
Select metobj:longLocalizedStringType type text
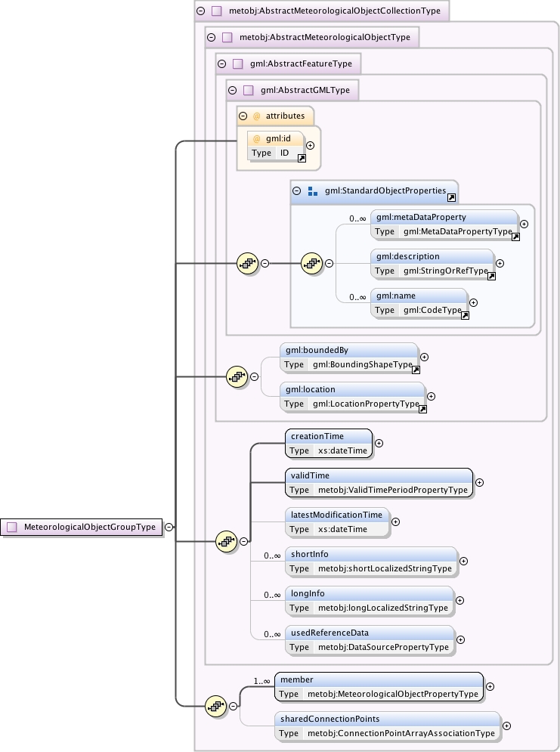point(383,608)
